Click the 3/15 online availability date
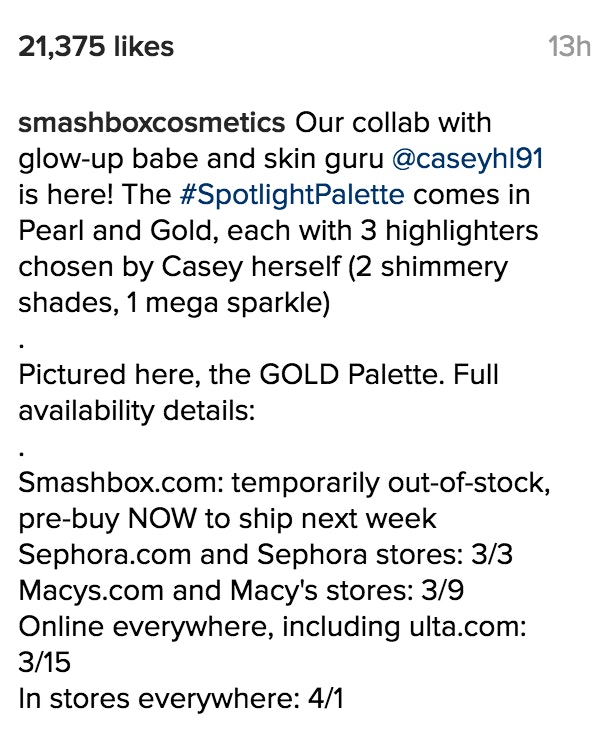Image resolution: width=608 pixels, height=734 pixels. (x=44, y=662)
